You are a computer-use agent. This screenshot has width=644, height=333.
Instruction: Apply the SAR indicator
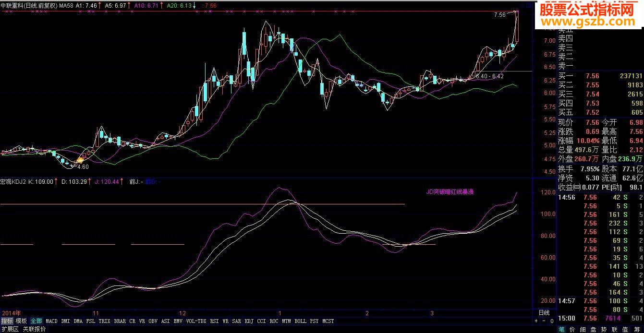(x=237, y=321)
